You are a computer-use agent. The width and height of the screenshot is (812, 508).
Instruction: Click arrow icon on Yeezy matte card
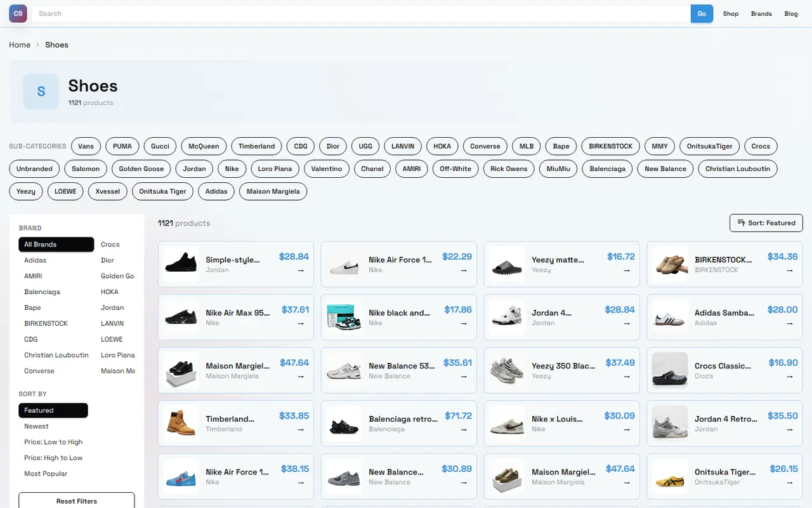coord(627,271)
